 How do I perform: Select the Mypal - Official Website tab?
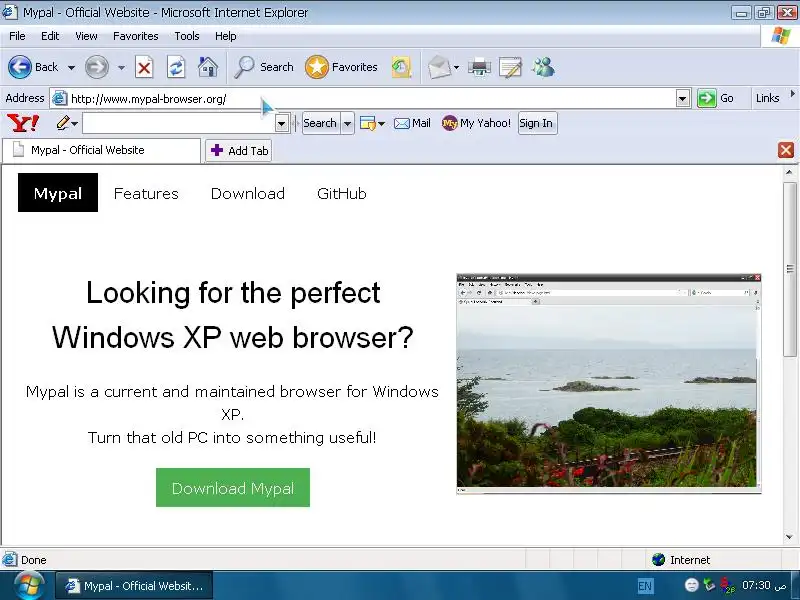[x=101, y=150]
